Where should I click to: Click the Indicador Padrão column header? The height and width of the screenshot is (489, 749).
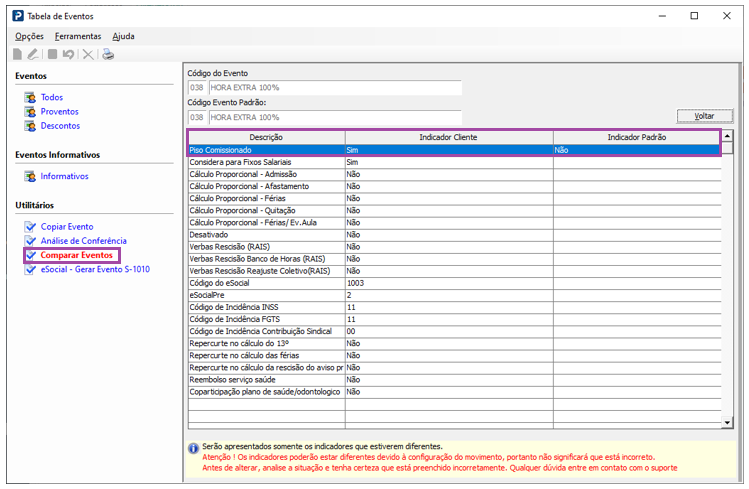click(x=637, y=138)
